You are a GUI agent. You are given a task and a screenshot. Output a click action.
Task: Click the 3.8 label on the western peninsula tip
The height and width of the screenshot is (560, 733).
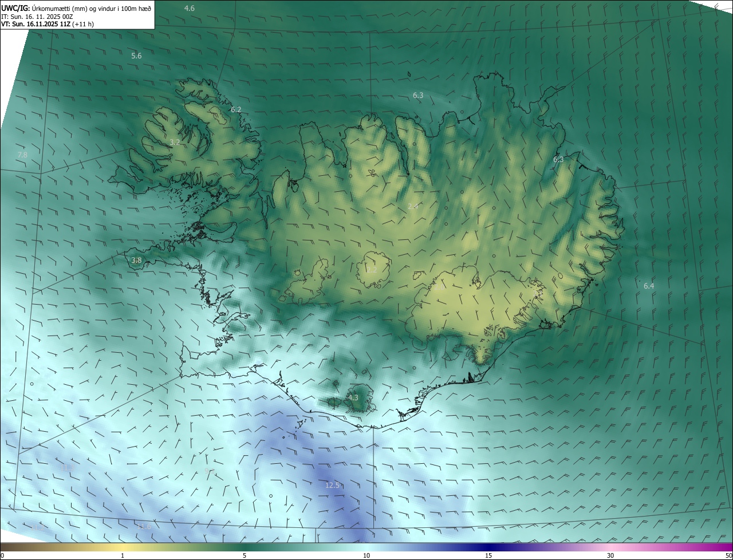(x=136, y=261)
